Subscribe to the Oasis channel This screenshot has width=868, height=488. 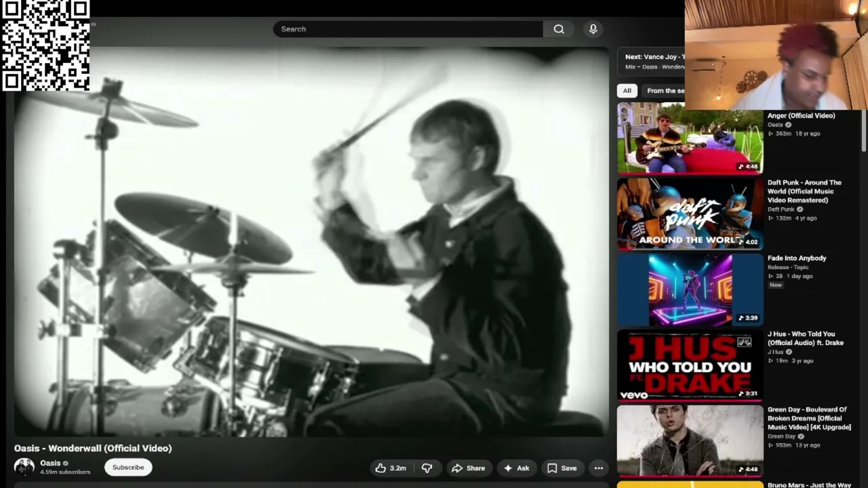pos(128,467)
